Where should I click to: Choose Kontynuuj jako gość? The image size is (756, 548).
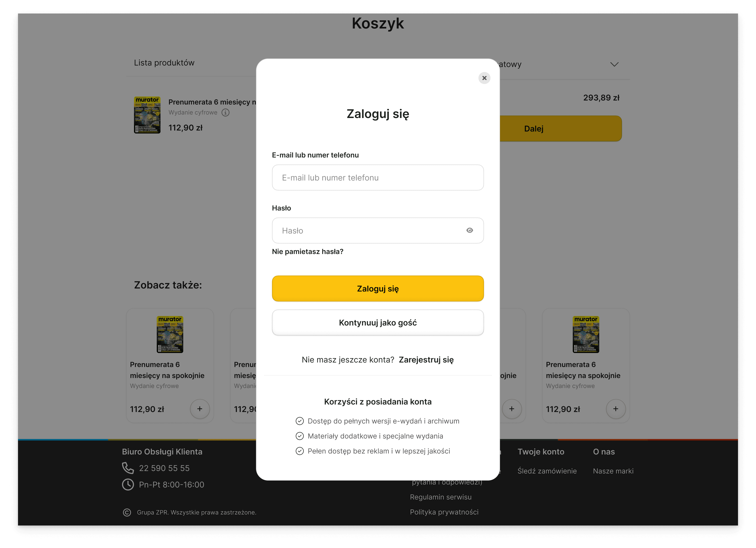click(378, 322)
